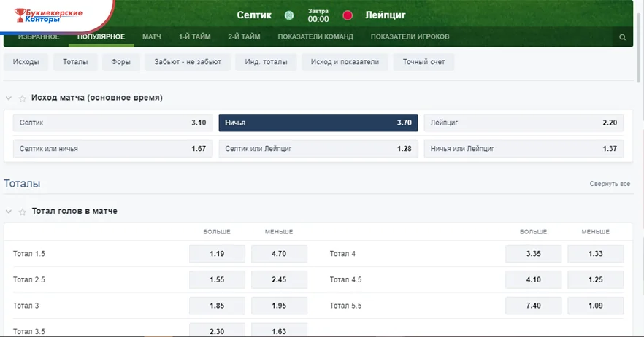
Task: Select Тотал 4.5 меньше 1.25
Action: [x=596, y=279]
